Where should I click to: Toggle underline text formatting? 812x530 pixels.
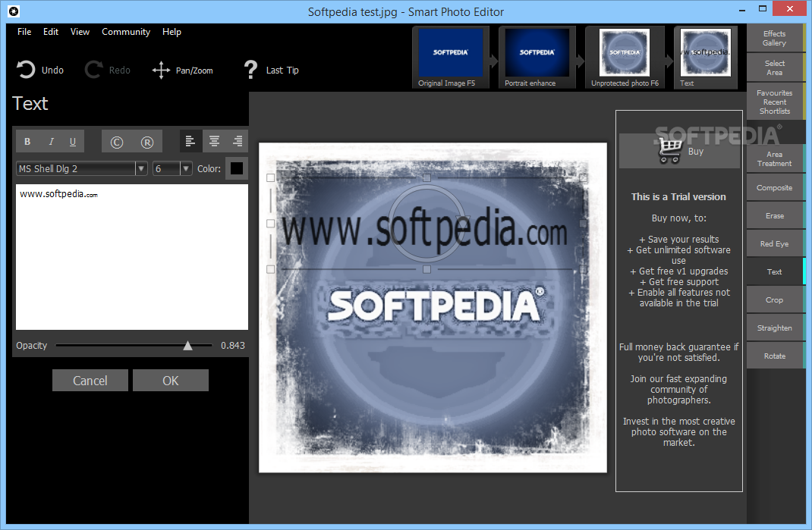[73, 141]
